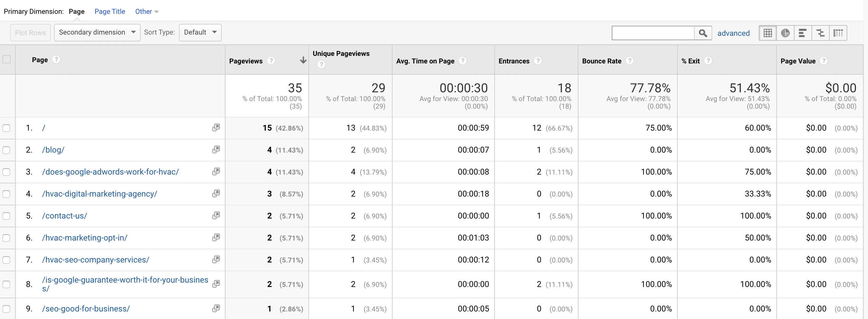Open help for Page column
Screen dimensions: 868x319
click(x=56, y=59)
